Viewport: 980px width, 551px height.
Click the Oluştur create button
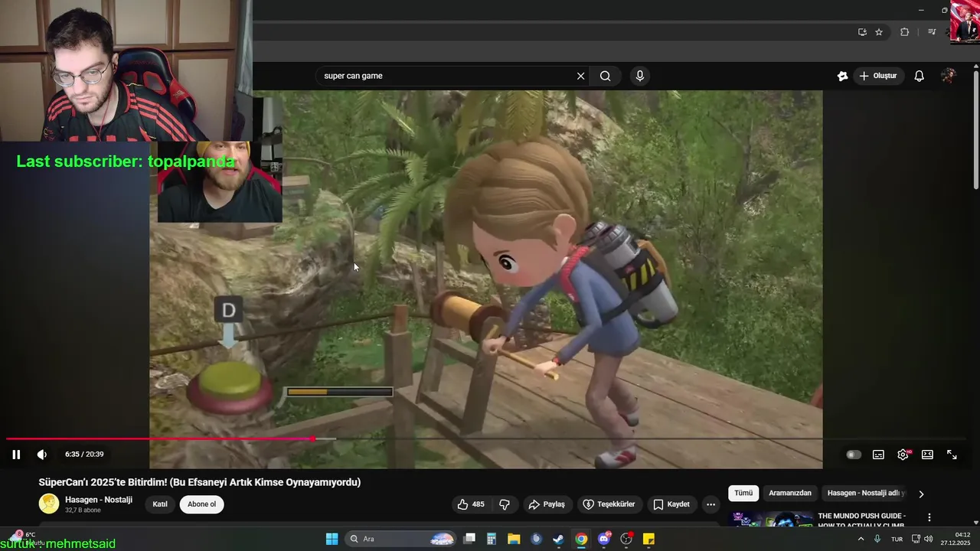tap(877, 76)
